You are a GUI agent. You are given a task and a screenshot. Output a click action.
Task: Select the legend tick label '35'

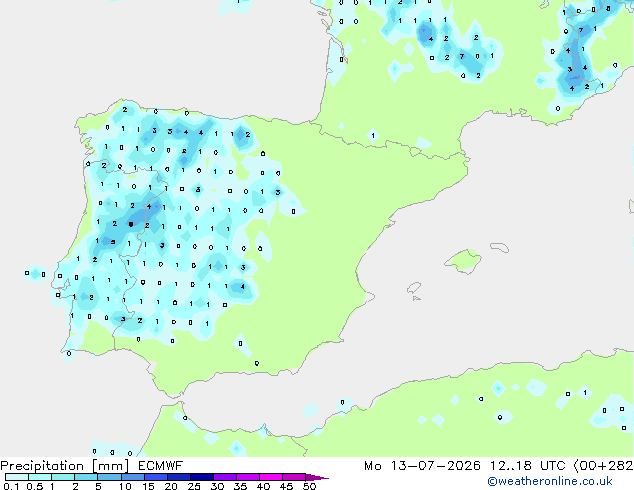point(240,486)
